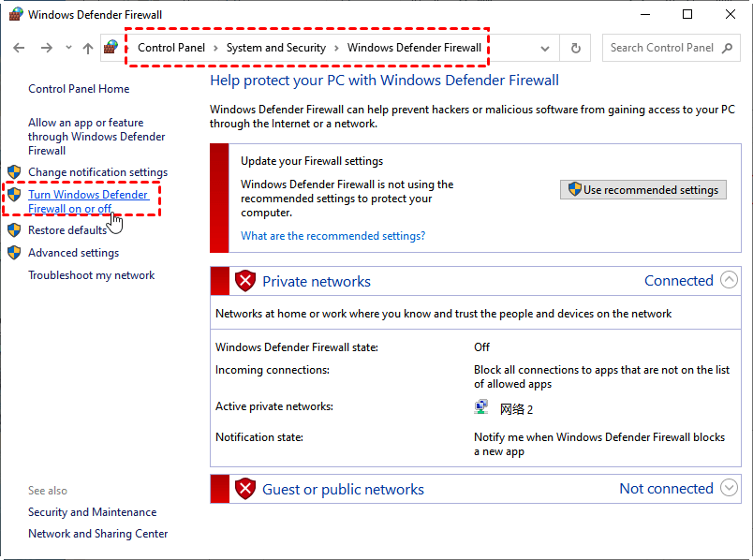Screen dimensions: 753x560
Task: Open the recent locations dropdown arrow
Action: (x=68, y=47)
